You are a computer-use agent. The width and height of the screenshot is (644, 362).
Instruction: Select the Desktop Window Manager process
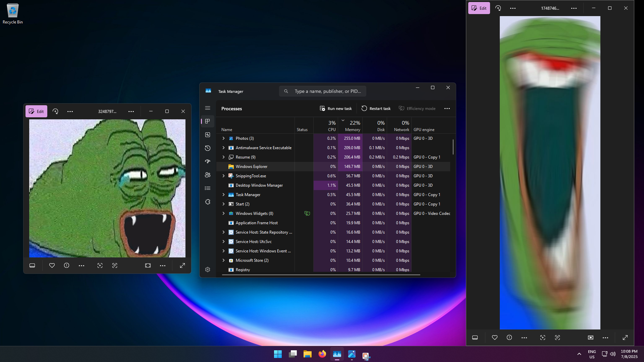point(333,185)
